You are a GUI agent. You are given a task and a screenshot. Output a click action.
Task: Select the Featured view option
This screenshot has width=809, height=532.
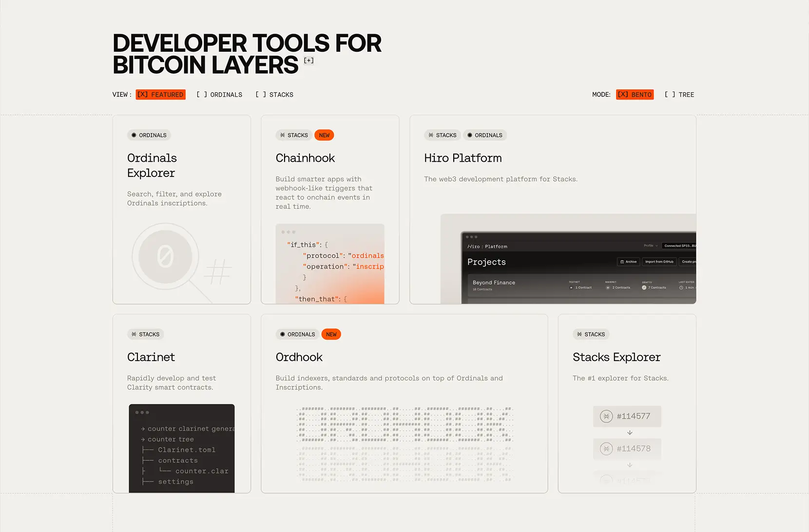161,95
